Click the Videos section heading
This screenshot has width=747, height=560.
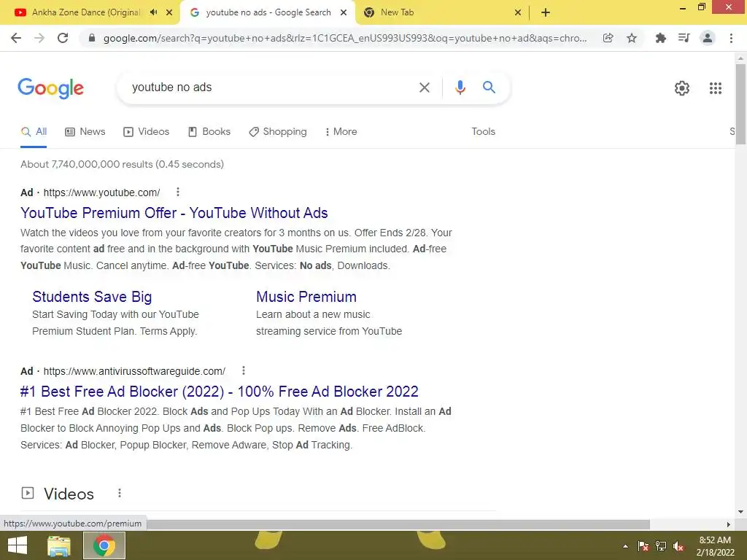(x=69, y=494)
